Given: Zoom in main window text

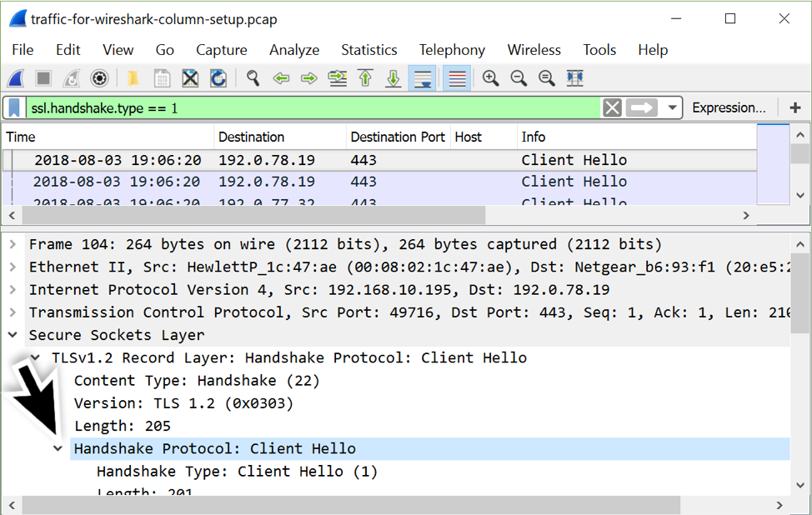Looking at the screenshot, I should pos(490,78).
